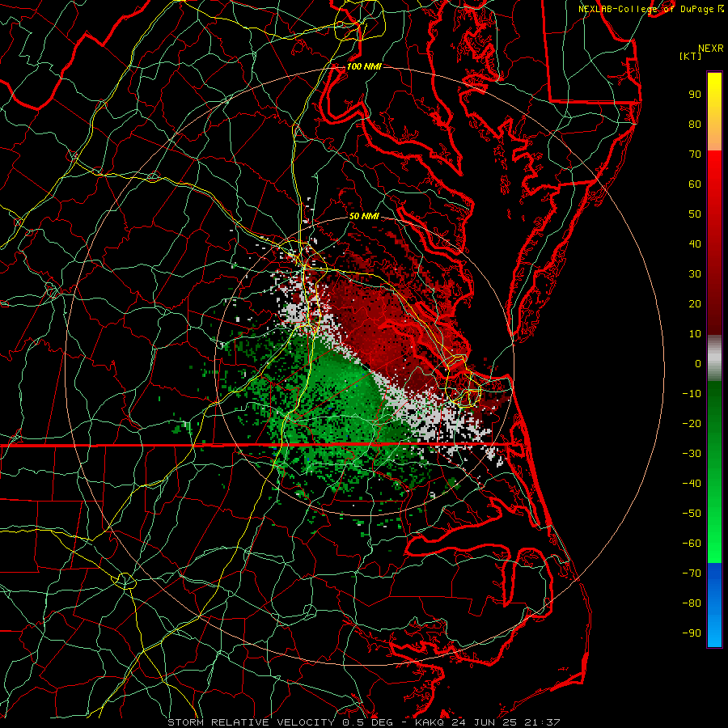Click the NEXR text above the scale

711,48
